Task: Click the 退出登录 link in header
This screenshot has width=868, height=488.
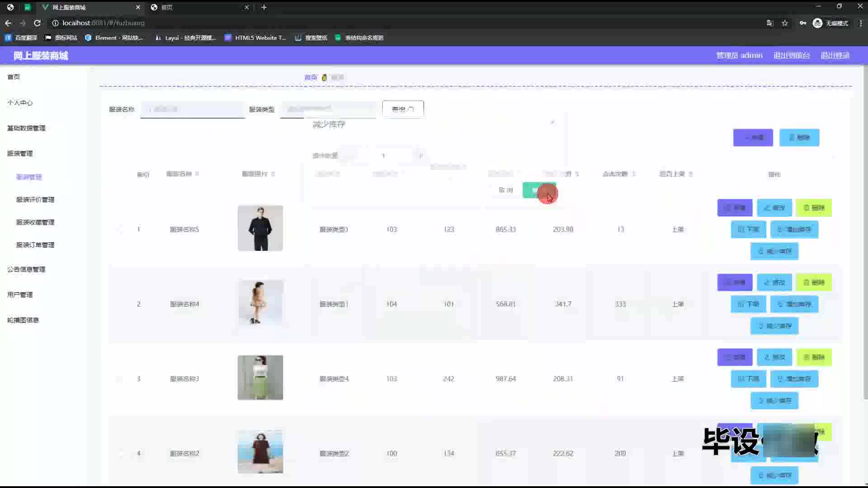Action: [835, 56]
